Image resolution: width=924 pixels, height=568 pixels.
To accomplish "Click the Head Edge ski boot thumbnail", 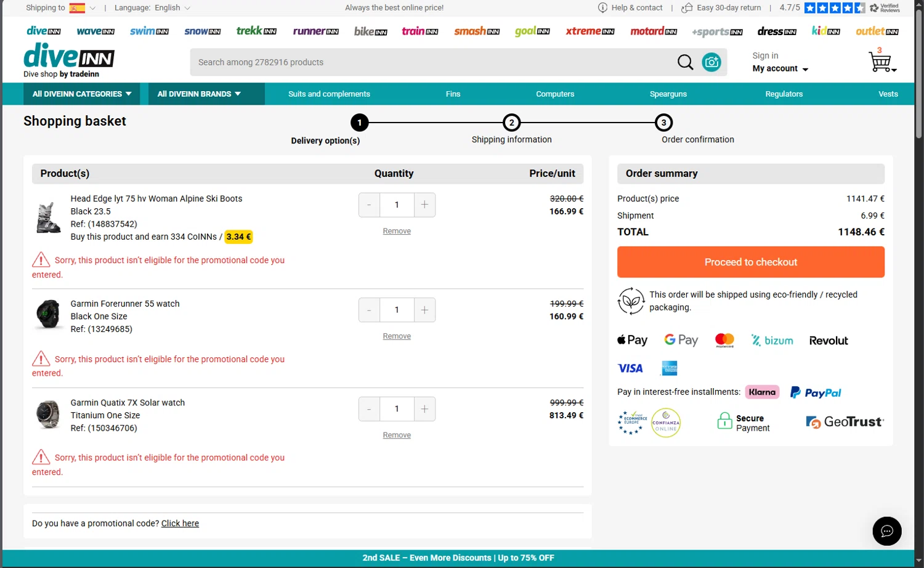I will [48, 218].
